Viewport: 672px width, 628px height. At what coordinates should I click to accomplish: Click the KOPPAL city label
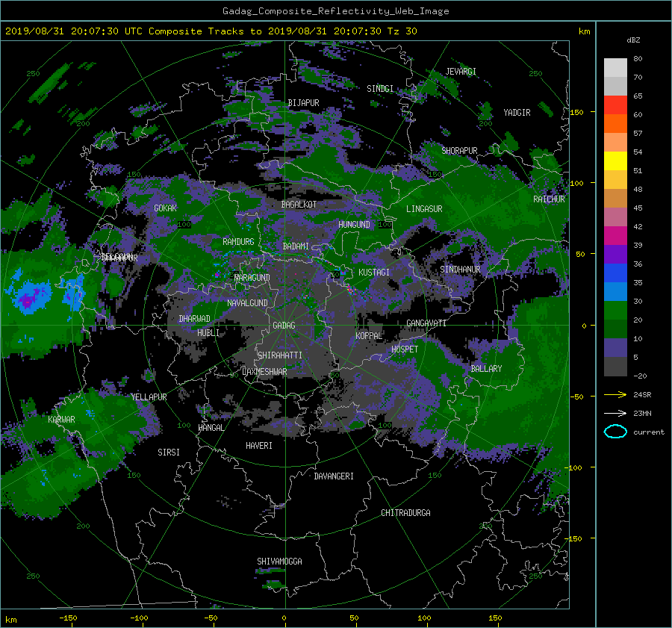point(369,335)
